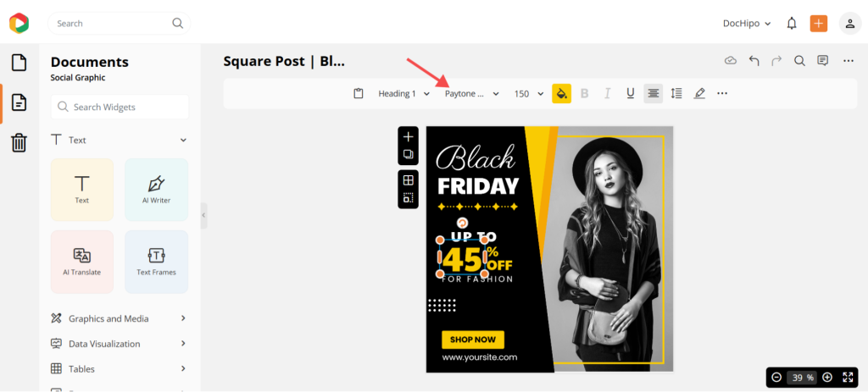Click the cloud save status icon
Screen dimensions: 868x392
pos(731,61)
